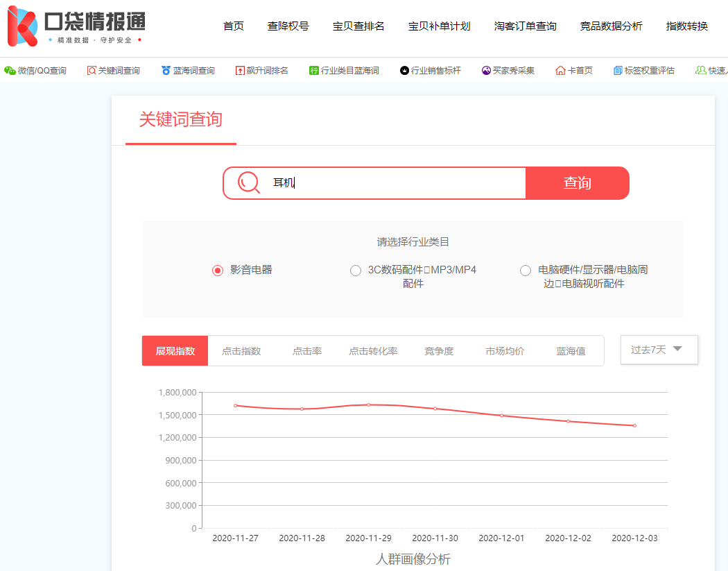Click the 关键词查询 page heading tab
The height and width of the screenshot is (571, 728).
(x=180, y=120)
